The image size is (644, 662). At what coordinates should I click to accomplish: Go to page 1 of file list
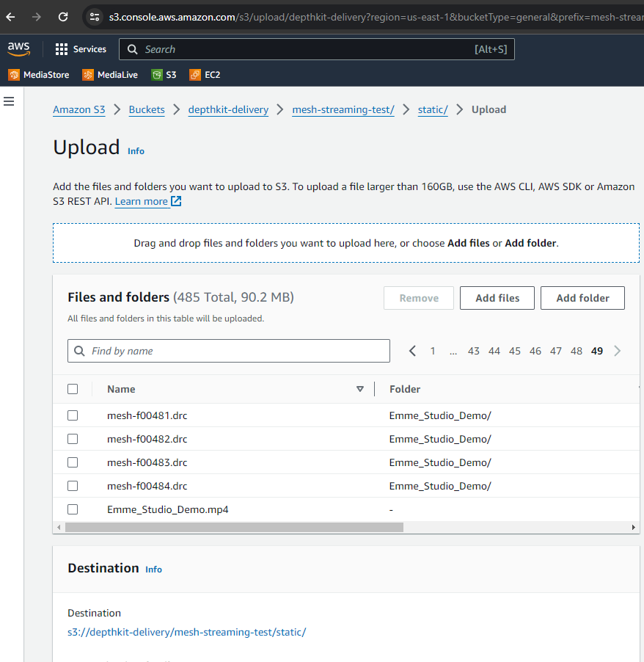(x=433, y=351)
